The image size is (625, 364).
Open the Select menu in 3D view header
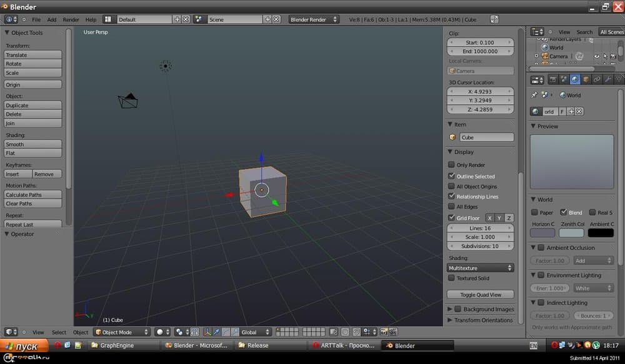(59, 332)
